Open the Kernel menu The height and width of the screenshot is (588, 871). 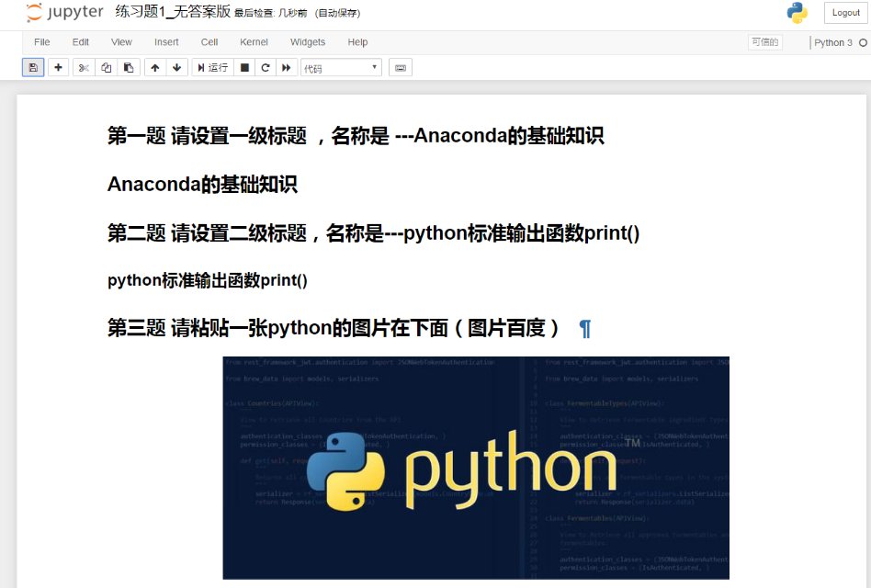pyautogui.click(x=254, y=42)
